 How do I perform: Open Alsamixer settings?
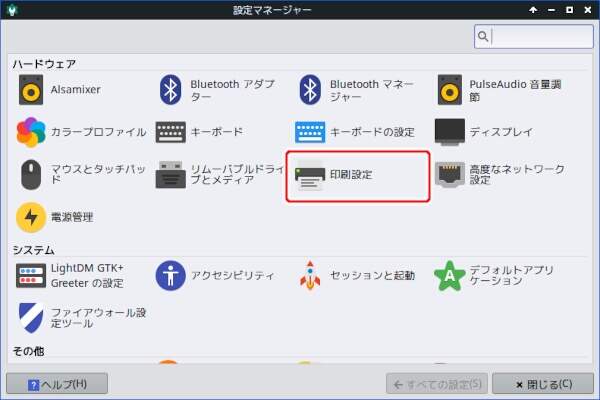60,90
